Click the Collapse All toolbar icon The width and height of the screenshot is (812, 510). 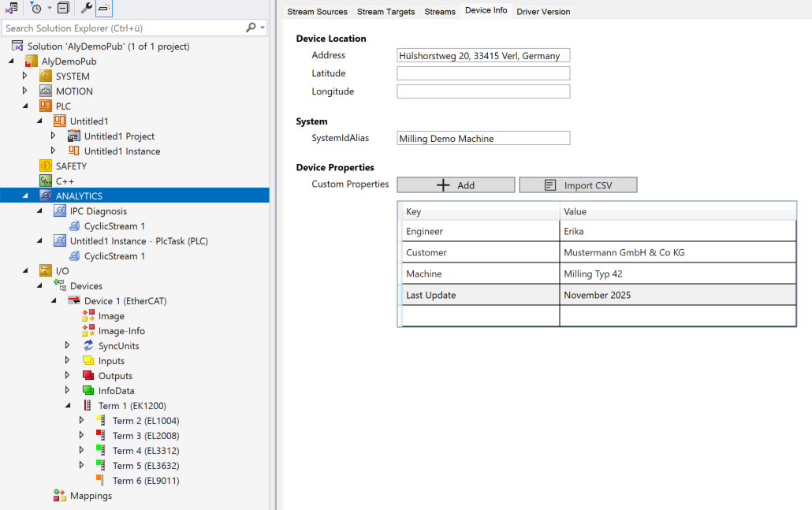coord(63,9)
